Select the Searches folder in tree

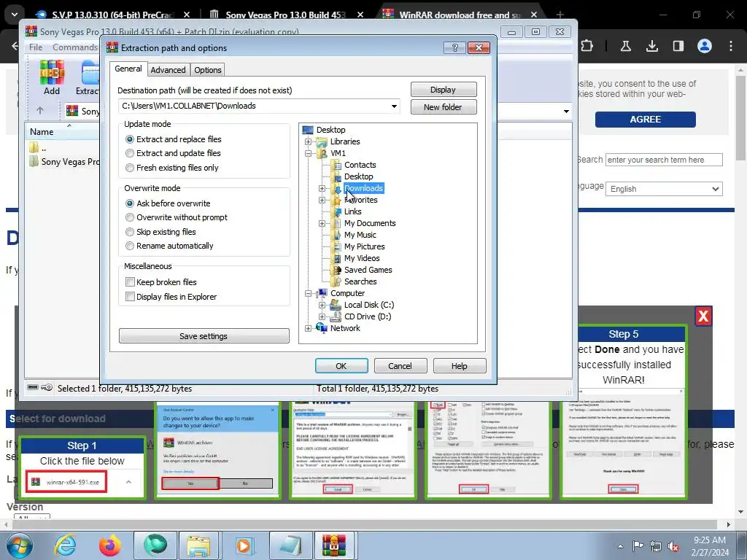pyautogui.click(x=360, y=281)
